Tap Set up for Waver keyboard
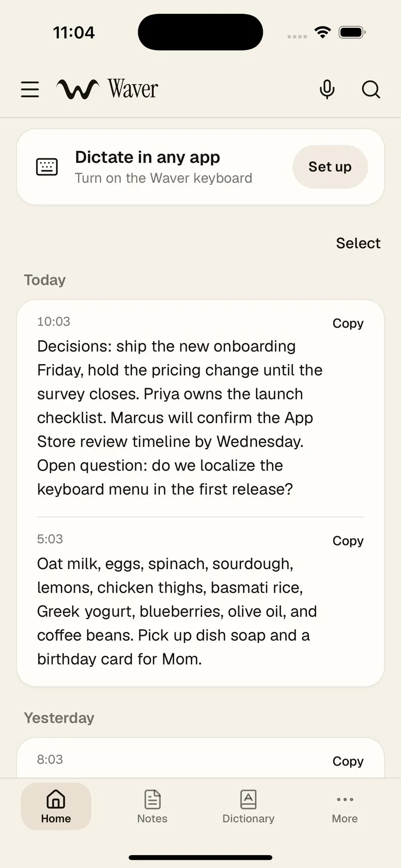The height and width of the screenshot is (868, 401). [x=330, y=167]
